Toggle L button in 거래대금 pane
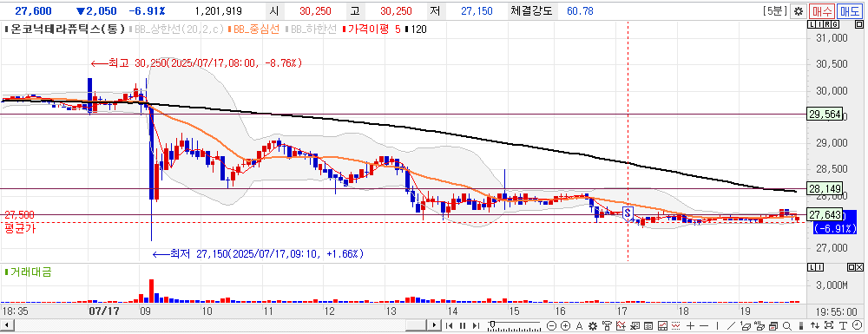868x334 pixels. point(812,268)
